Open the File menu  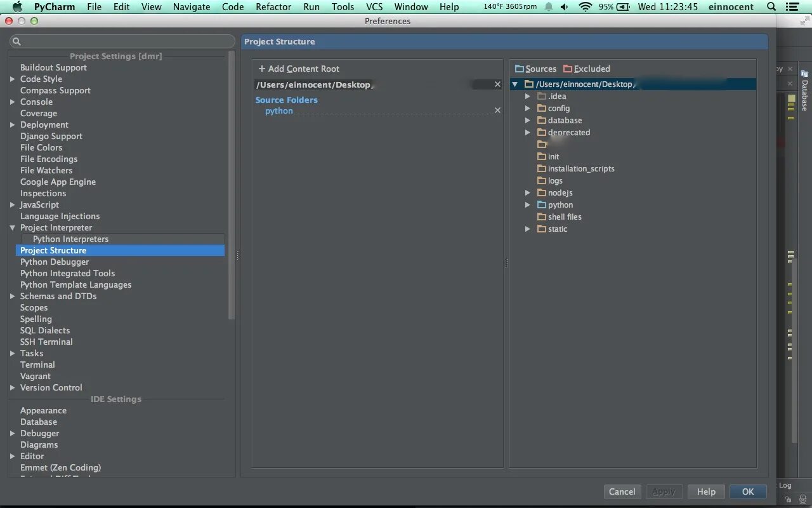pyautogui.click(x=94, y=7)
